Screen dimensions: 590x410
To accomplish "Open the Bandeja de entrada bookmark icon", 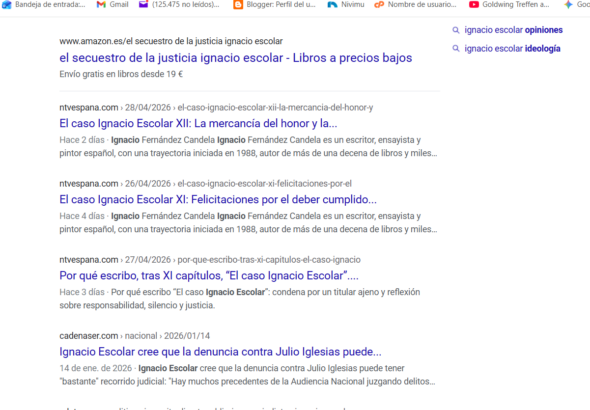I will tap(6, 5).
